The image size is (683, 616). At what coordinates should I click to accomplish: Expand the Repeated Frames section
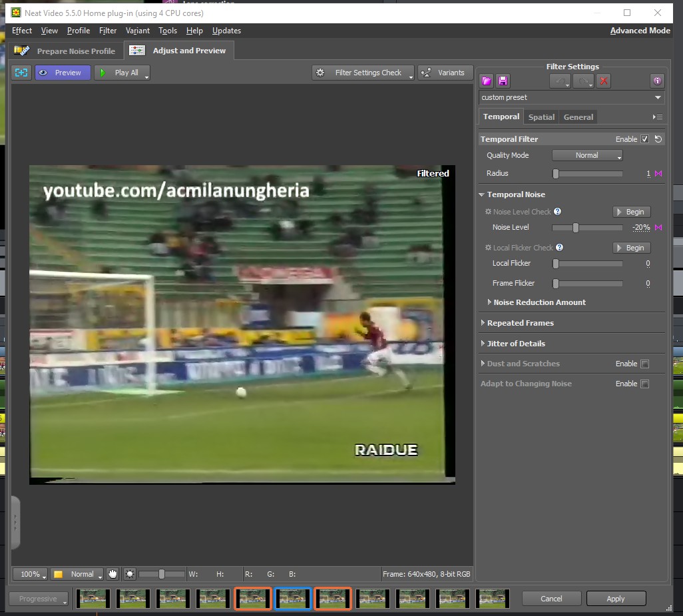click(520, 323)
